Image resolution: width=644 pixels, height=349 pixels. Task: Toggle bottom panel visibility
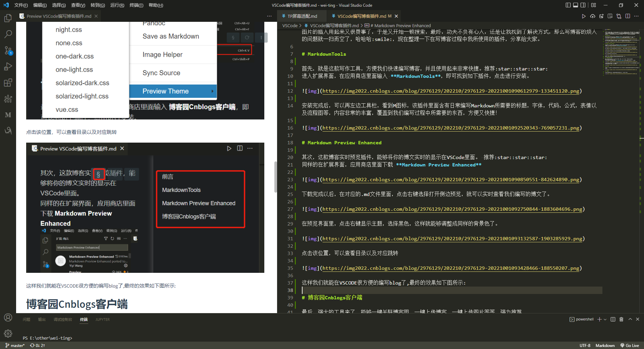pyautogui.click(x=576, y=5)
